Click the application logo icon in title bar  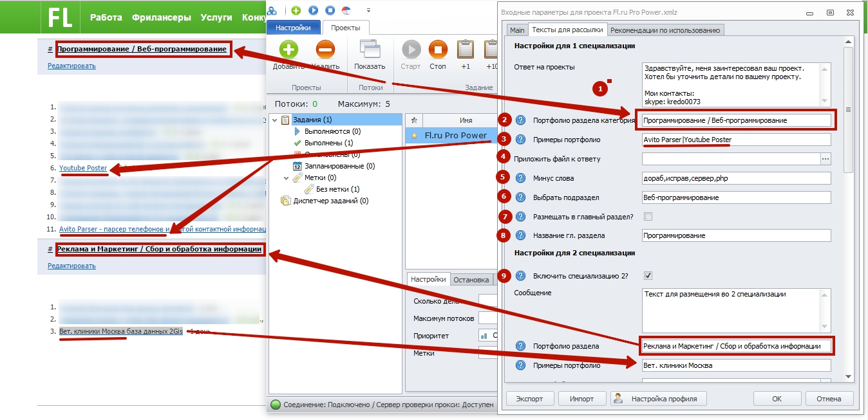point(273,10)
